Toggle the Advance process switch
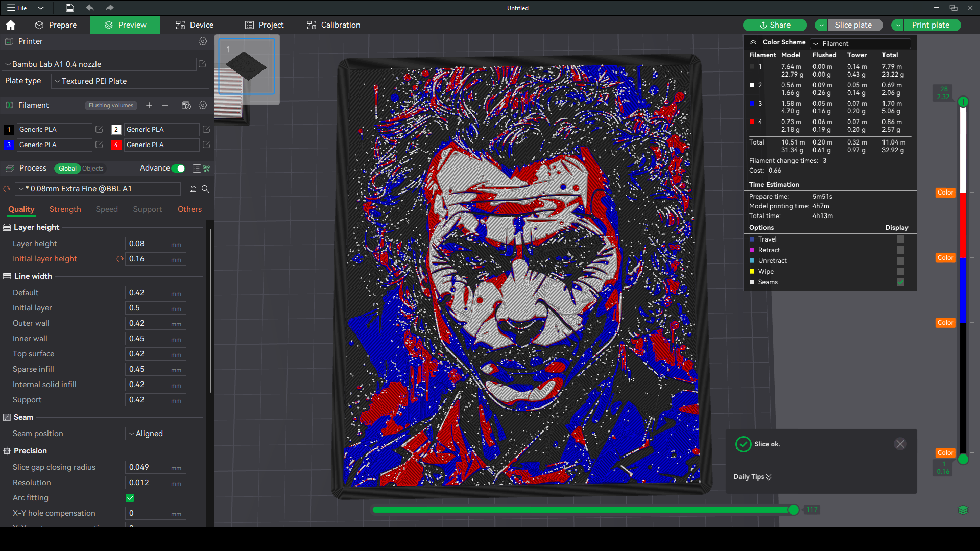This screenshot has width=980, height=551. tap(178, 168)
